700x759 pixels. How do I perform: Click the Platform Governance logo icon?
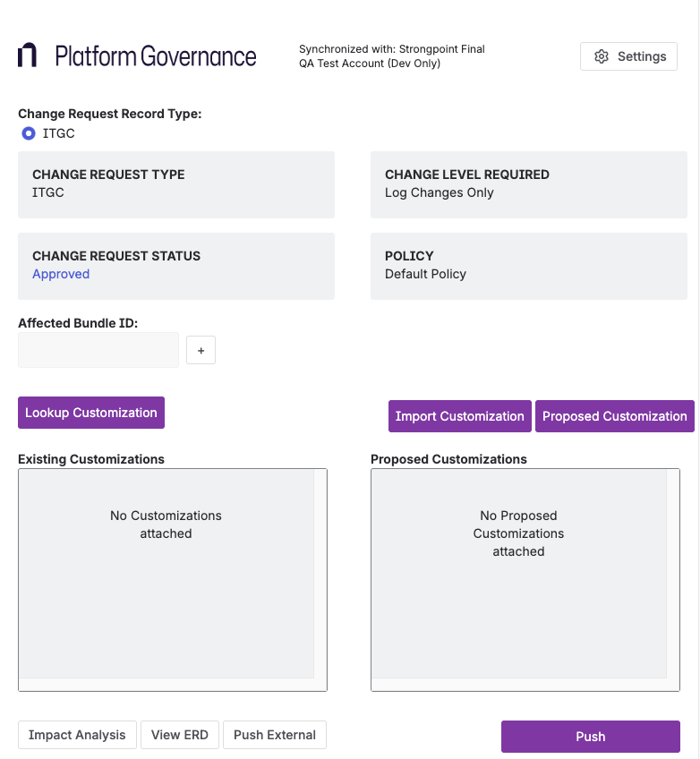[27, 55]
